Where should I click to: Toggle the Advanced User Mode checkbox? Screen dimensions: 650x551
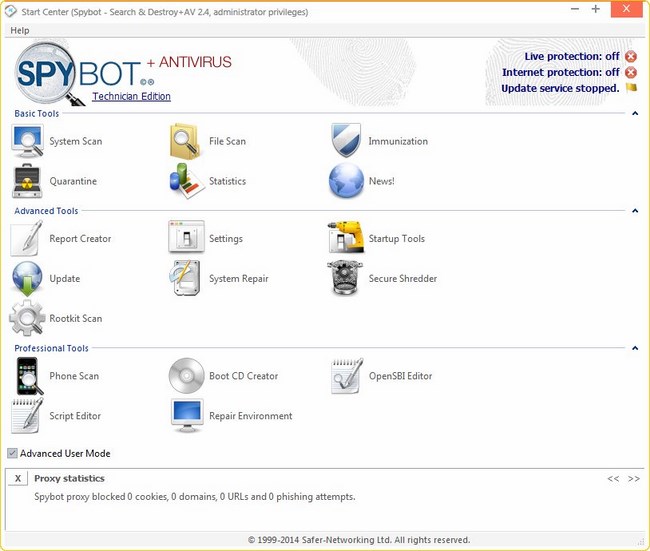[x=12, y=453]
